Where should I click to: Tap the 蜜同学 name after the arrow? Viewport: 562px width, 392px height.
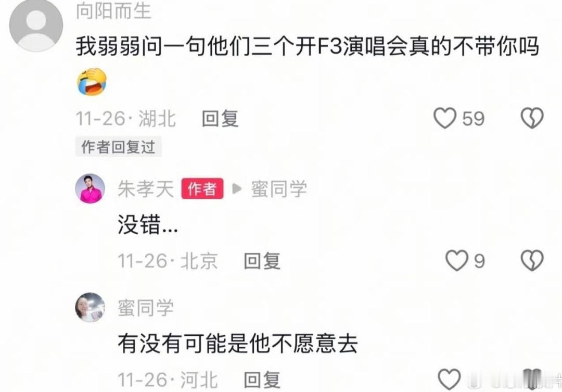[279, 189]
